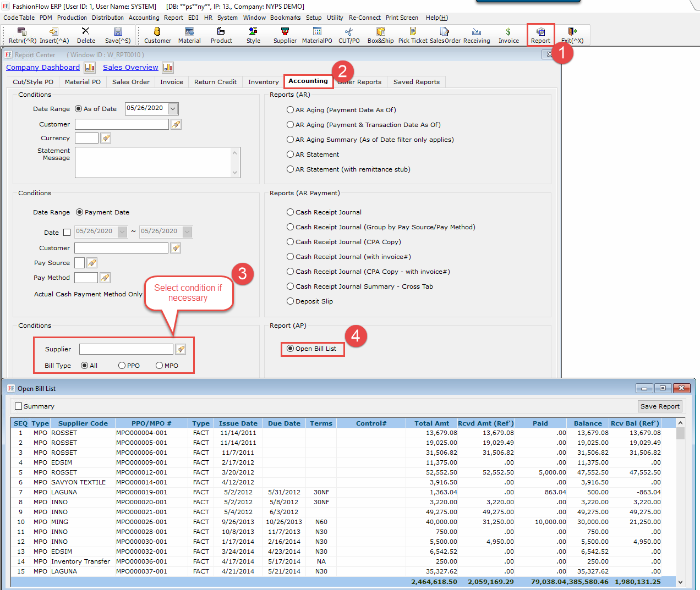Expand the As of Date dropdown
Screen dimensions: 700x590
[x=173, y=109]
